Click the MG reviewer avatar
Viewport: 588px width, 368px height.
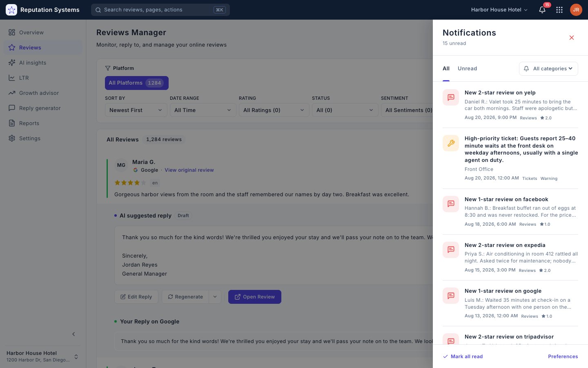point(121,166)
